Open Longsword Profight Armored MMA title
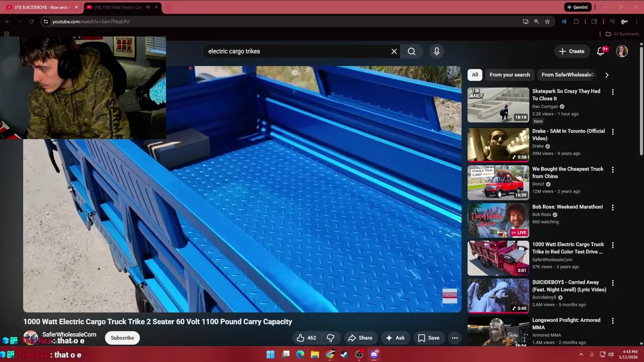This screenshot has height=362, width=644. tap(566, 324)
